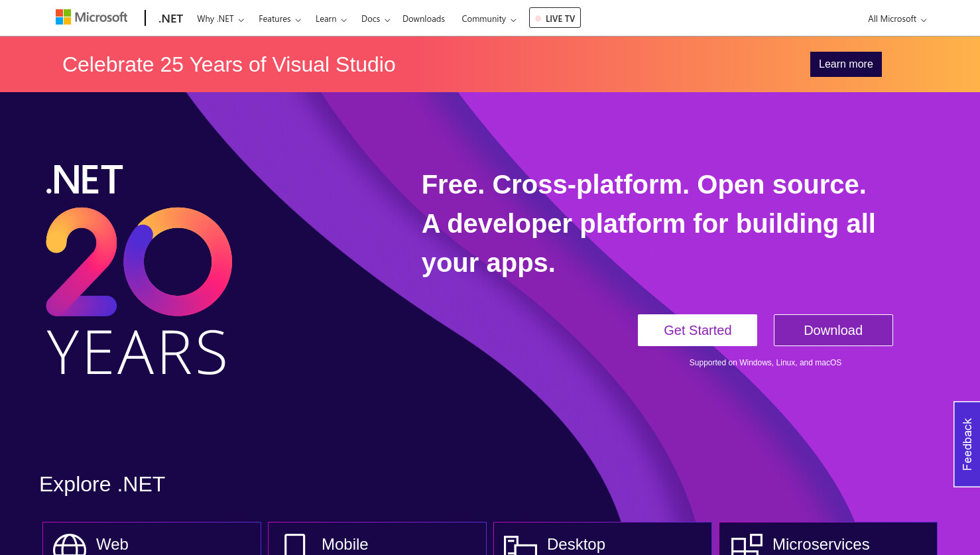Expand the Features menu
Screen dimensions: 980x555
click(x=280, y=19)
